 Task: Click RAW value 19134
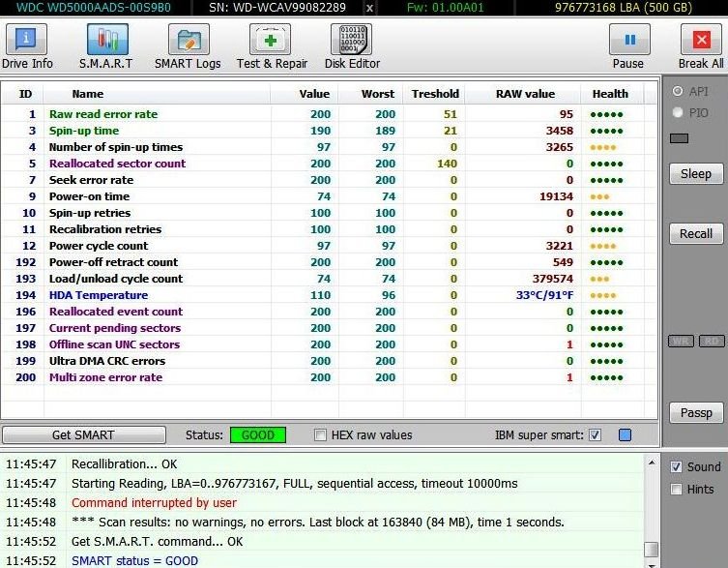[x=556, y=196]
